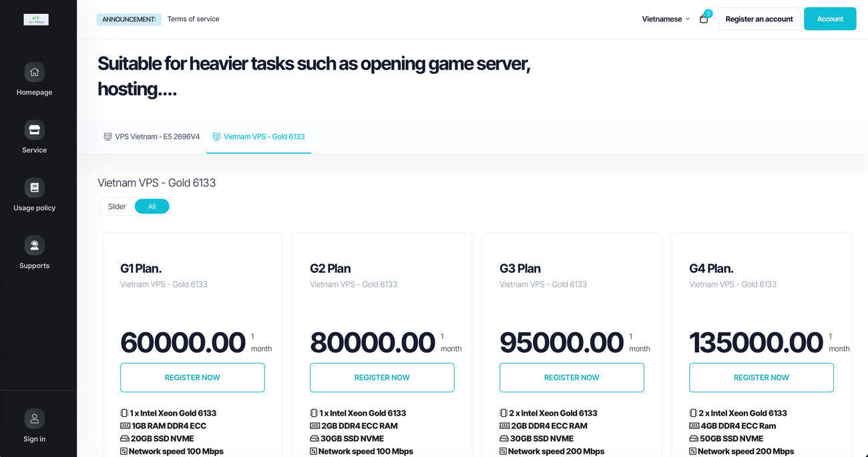Image resolution: width=868 pixels, height=457 pixels.
Task: Open the Vietnamese language dropdown
Action: pyautogui.click(x=666, y=19)
